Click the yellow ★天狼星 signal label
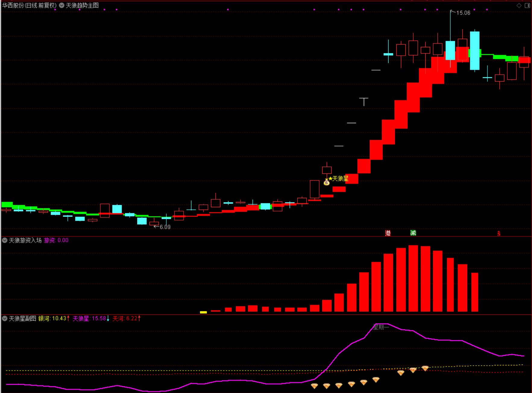The height and width of the screenshot is (393, 532). pyautogui.click(x=338, y=179)
